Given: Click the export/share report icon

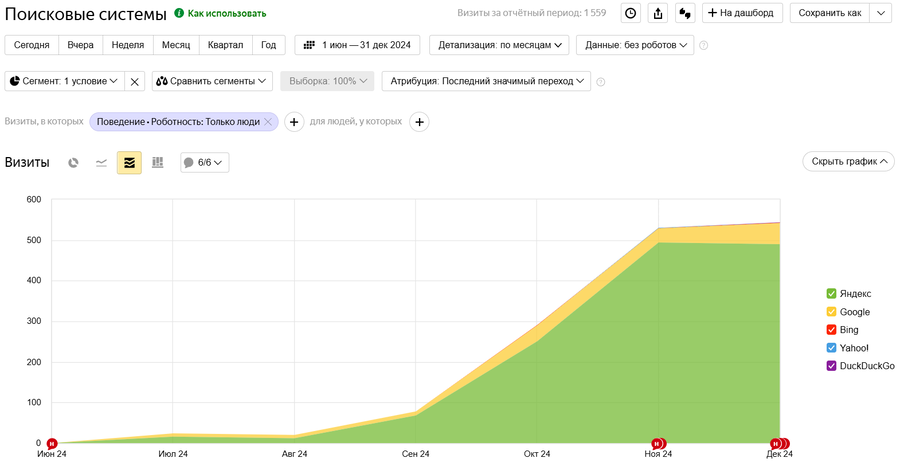Looking at the screenshot, I should tap(658, 13).
